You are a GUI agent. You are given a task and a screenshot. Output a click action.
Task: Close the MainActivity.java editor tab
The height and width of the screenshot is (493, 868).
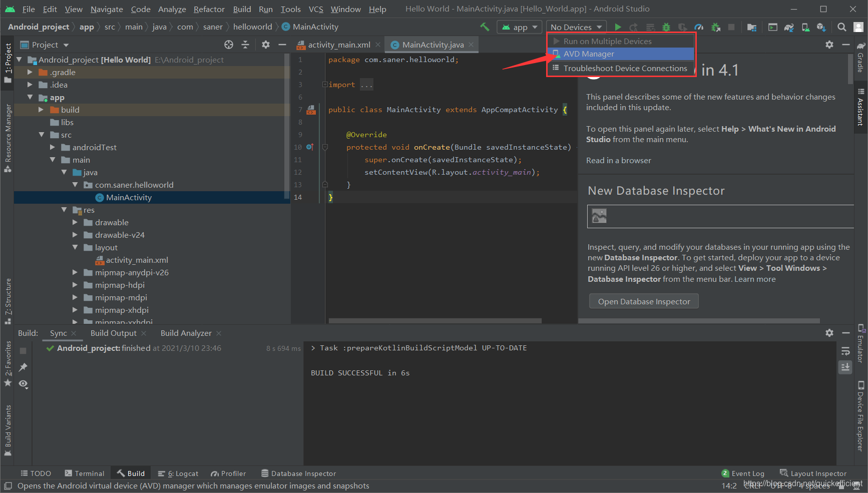471,45
